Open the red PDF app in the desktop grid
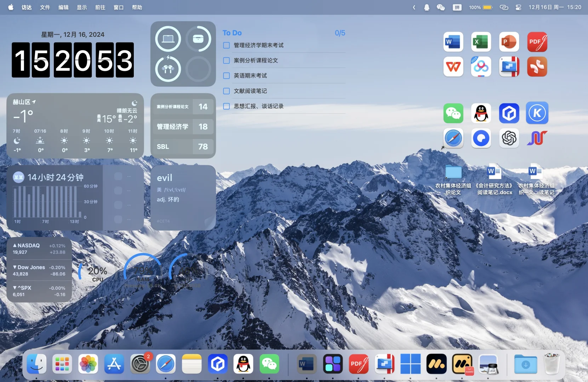588x382 pixels. [537, 42]
